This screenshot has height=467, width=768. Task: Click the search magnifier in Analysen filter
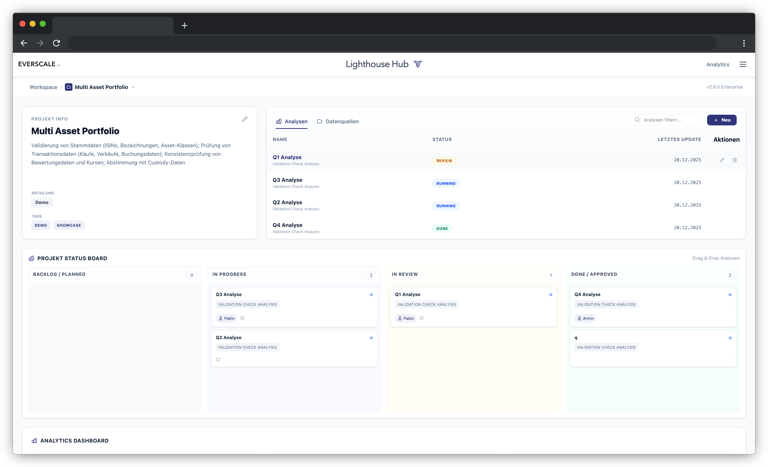click(637, 120)
